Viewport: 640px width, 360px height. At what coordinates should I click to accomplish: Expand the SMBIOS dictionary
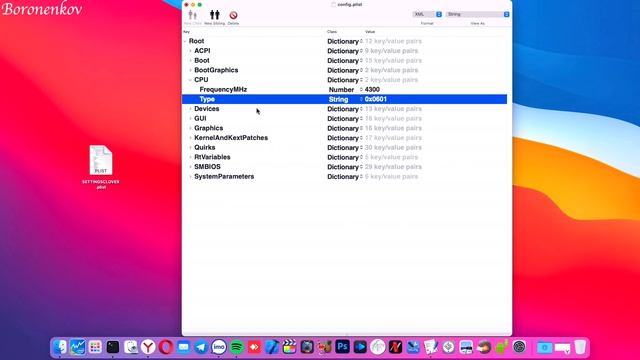[190, 167]
